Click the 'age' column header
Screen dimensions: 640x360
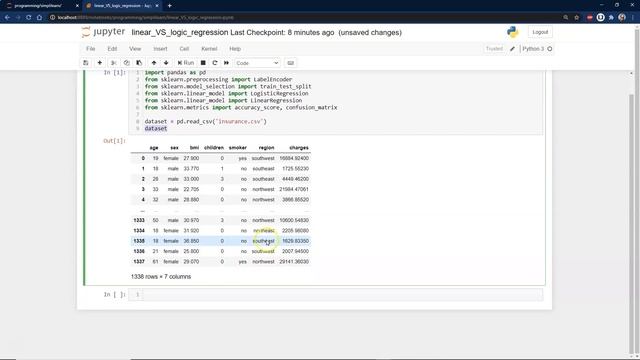point(154,148)
